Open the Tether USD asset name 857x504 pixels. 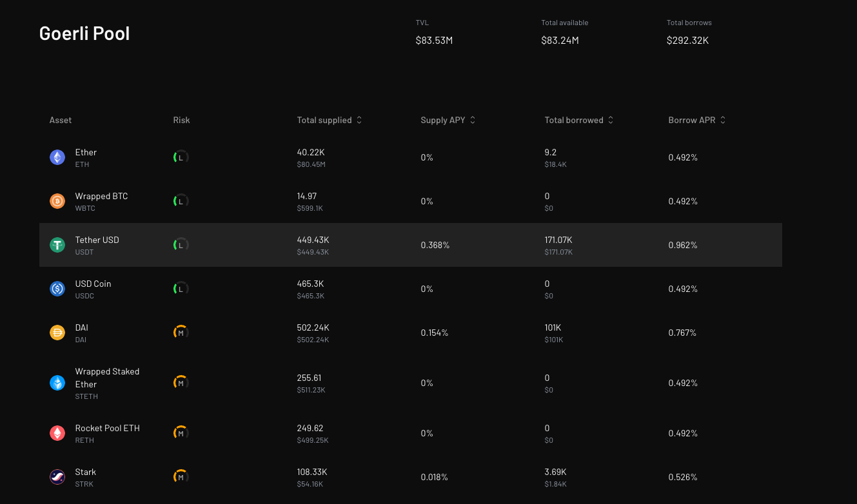click(97, 240)
